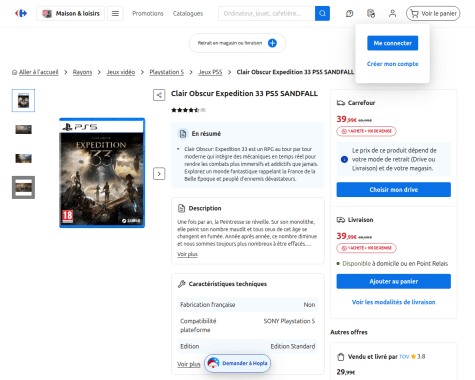The width and height of the screenshot is (475, 380).
Task: Click the star rating under title
Action: pyautogui.click(x=185, y=110)
